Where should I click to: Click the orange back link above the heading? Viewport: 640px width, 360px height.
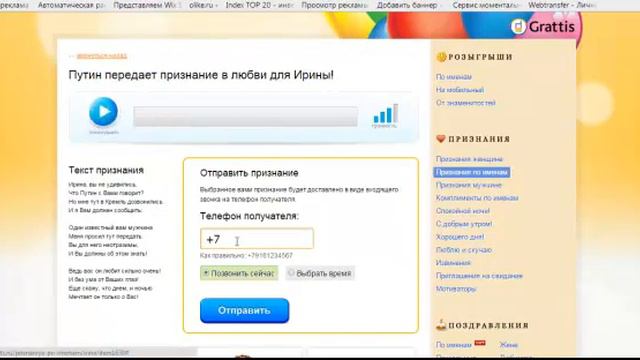pos(102,56)
